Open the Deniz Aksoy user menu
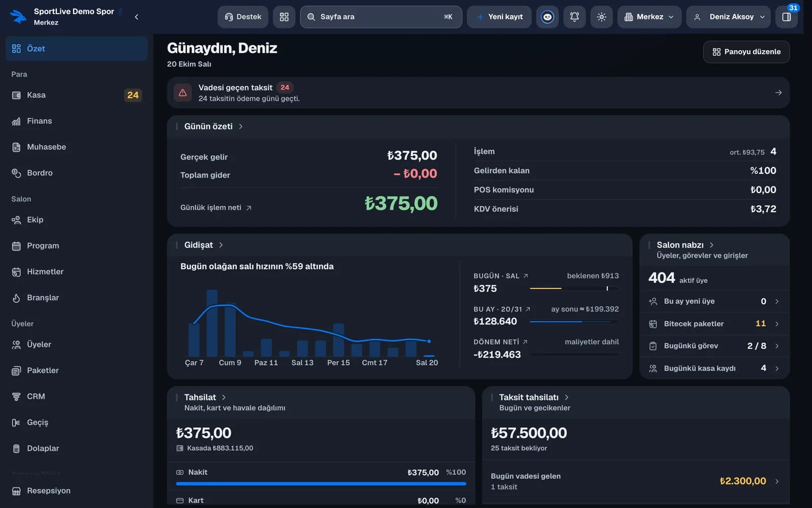The image size is (812, 508). 728,17
